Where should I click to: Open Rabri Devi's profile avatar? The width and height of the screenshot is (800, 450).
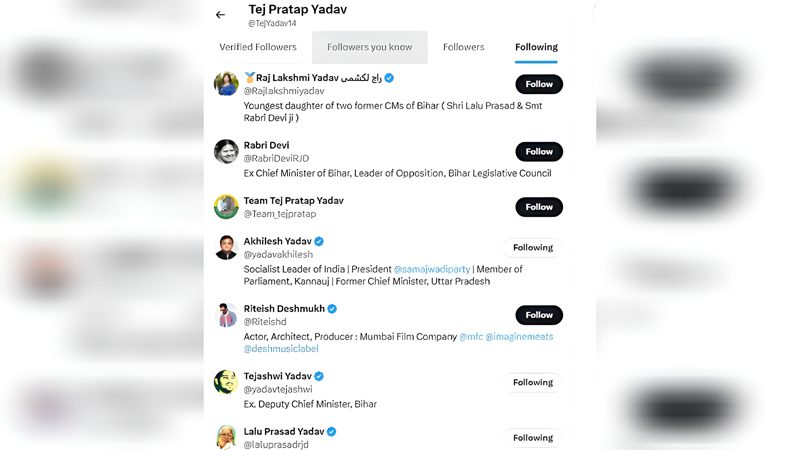226,151
